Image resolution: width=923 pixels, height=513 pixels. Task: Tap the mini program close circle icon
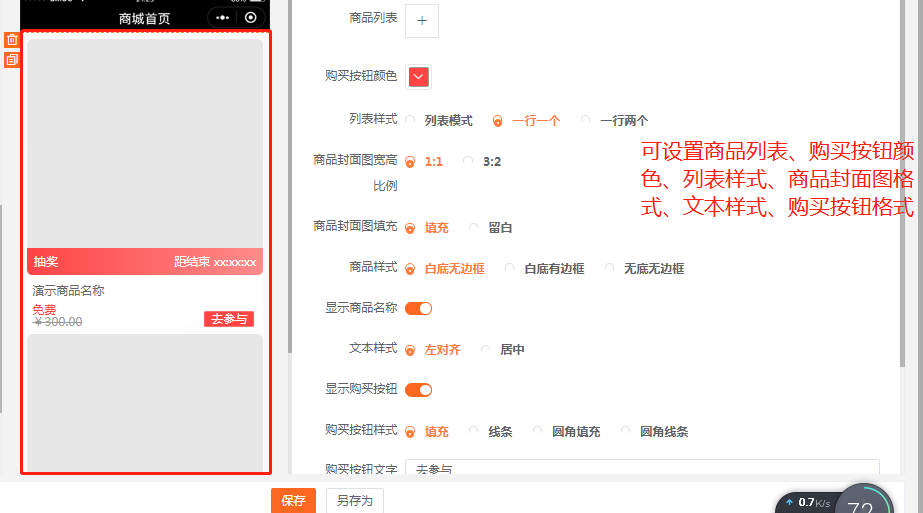click(x=251, y=18)
